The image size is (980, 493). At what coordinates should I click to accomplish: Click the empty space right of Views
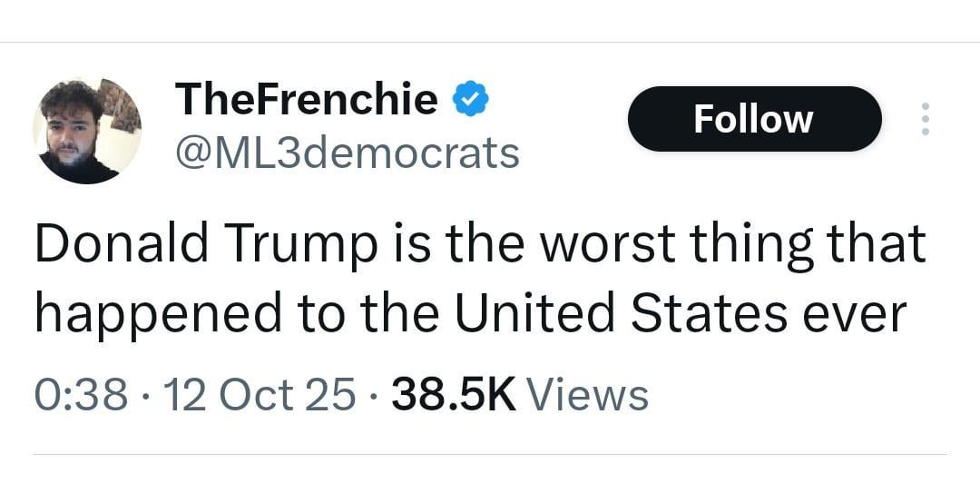point(799,395)
